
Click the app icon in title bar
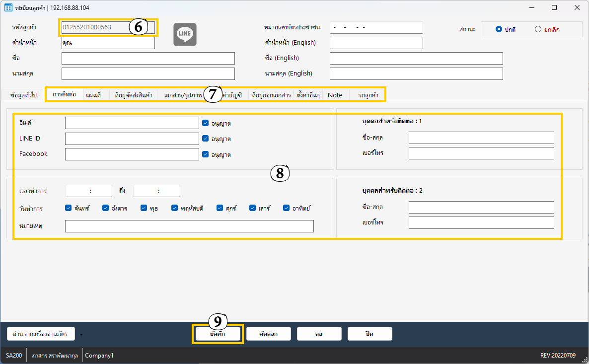click(x=8, y=8)
